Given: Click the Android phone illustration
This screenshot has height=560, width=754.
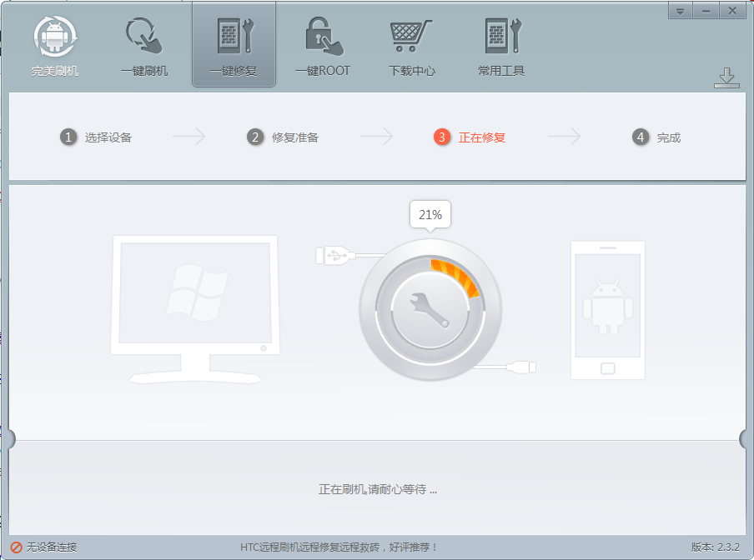Looking at the screenshot, I should (x=608, y=310).
